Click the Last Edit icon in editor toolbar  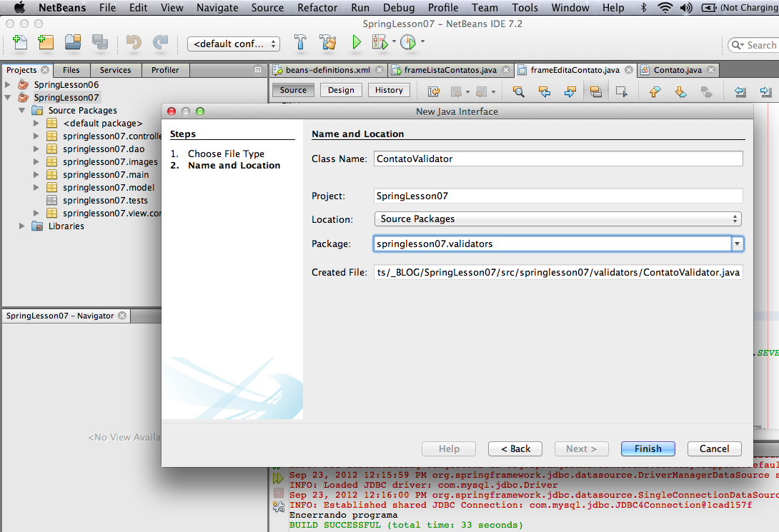coord(434,91)
